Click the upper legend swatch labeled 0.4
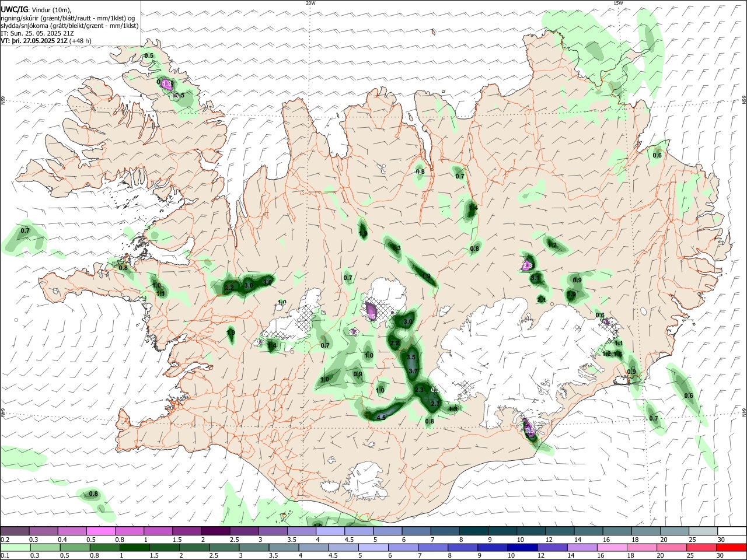 (72, 531)
